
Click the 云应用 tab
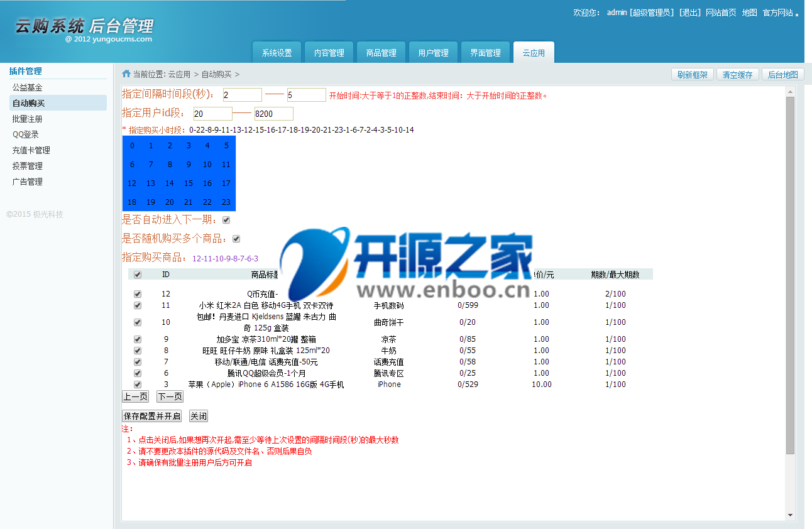click(534, 53)
